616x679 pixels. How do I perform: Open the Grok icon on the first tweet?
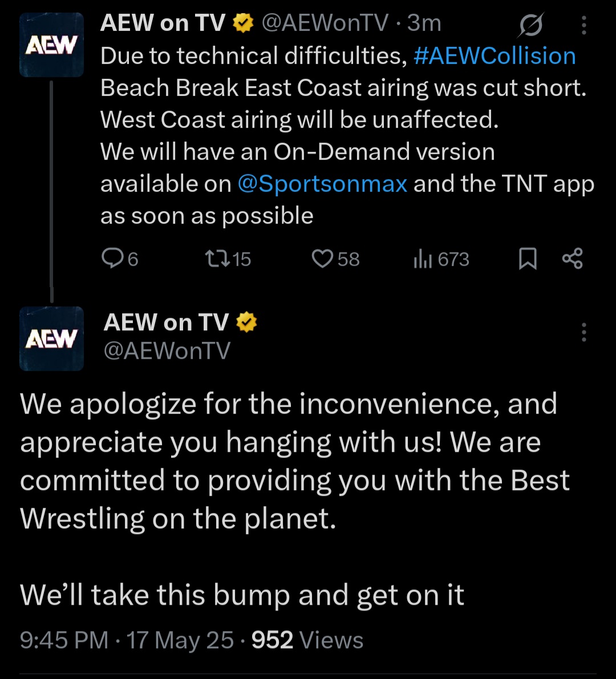point(532,25)
